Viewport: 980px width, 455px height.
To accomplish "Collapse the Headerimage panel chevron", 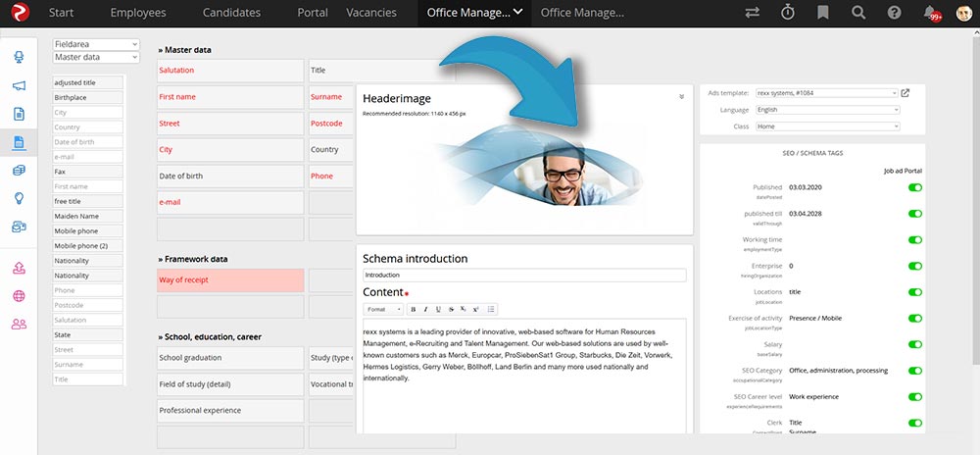I will coord(681,97).
